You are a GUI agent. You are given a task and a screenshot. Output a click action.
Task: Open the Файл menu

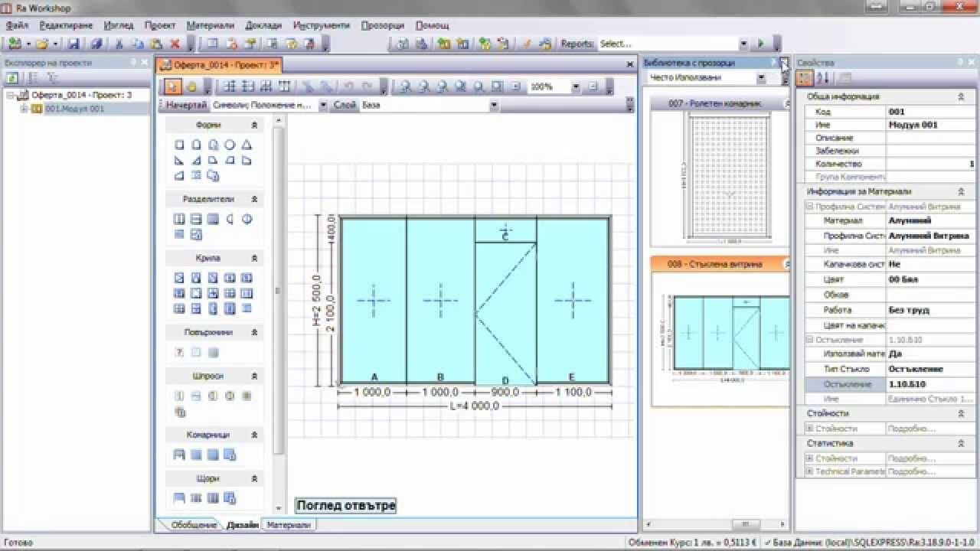[x=16, y=25]
